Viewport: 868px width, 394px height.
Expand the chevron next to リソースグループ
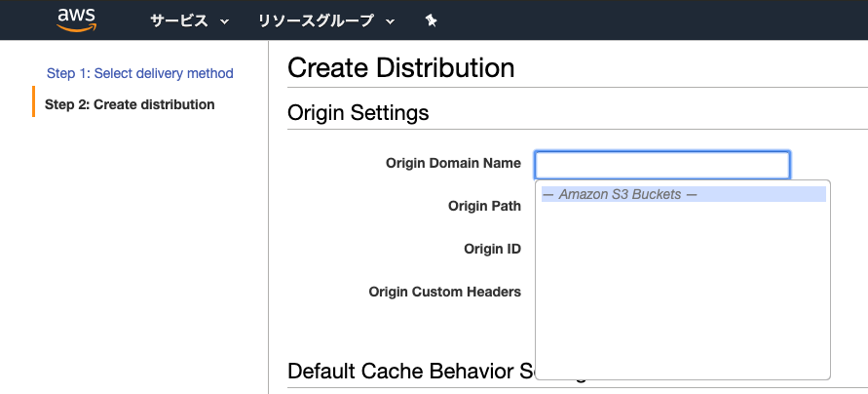[x=391, y=21]
